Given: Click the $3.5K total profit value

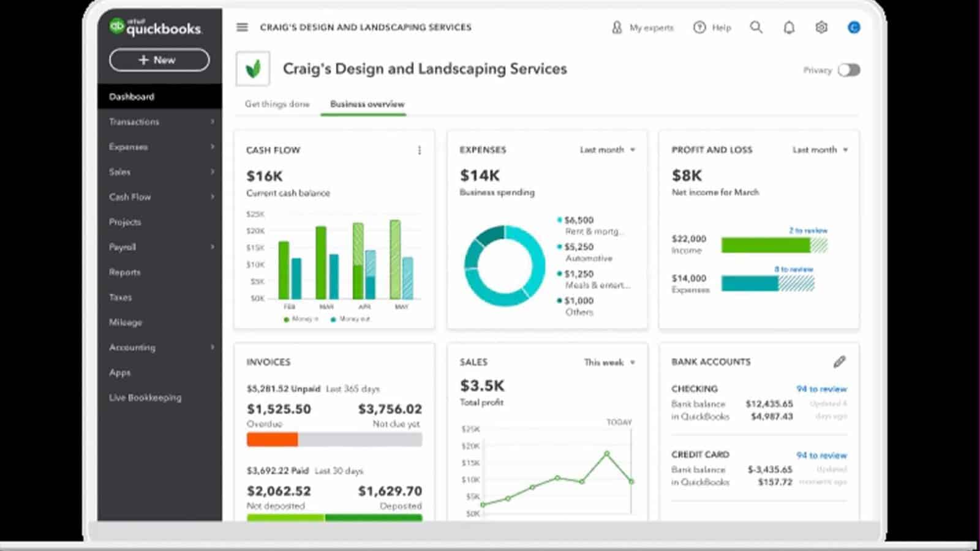Looking at the screenshot, I should point(482,386).
